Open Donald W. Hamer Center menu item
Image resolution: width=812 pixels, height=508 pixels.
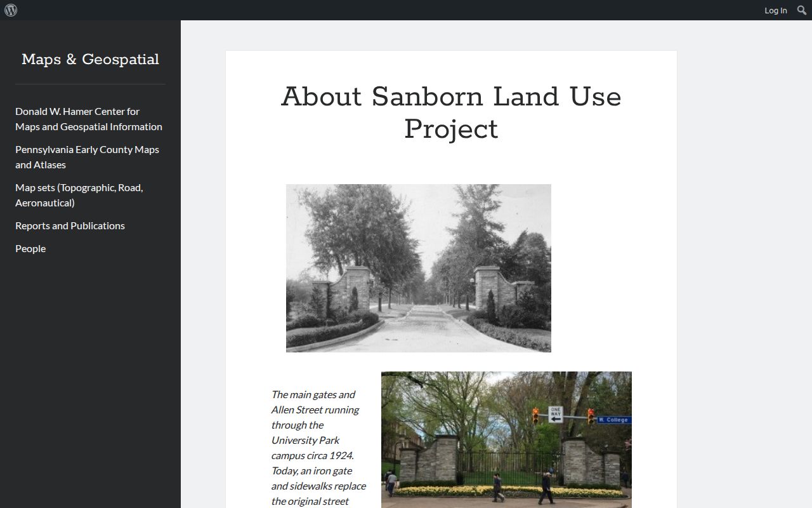coord(89,119)
